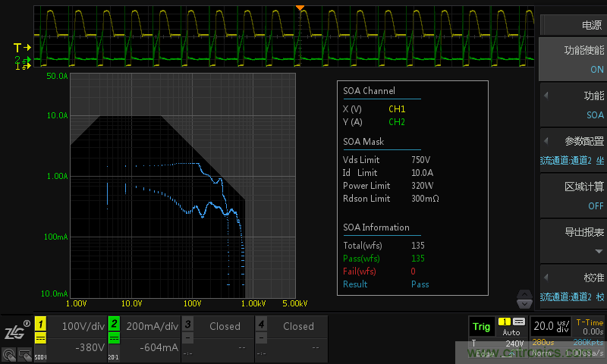Expand the 导出报表 dropdown
This screenshot has height=364, width=607.
pyautogui.click(x=573, y=241)
